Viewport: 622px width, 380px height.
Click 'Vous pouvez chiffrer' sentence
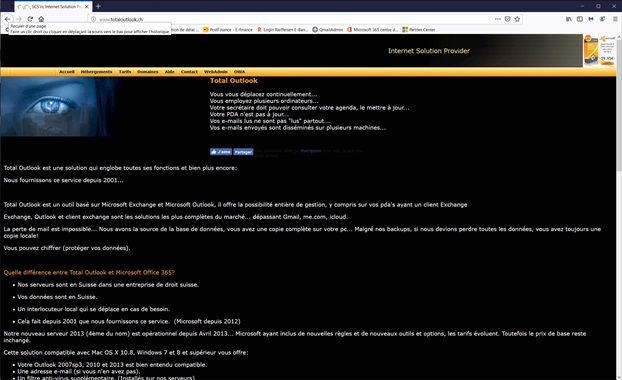coord(67,248)
